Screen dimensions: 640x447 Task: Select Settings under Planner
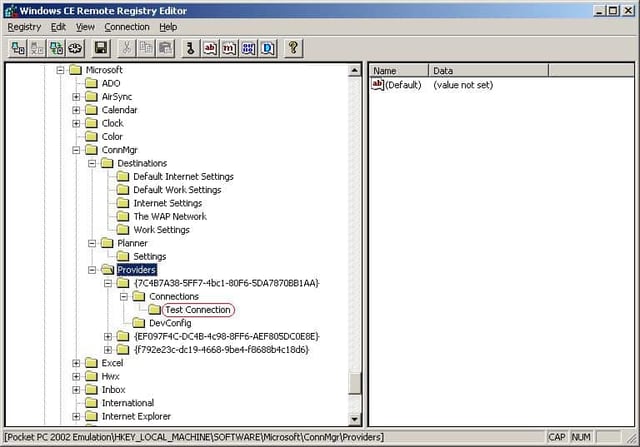click(x=149, y=256)
